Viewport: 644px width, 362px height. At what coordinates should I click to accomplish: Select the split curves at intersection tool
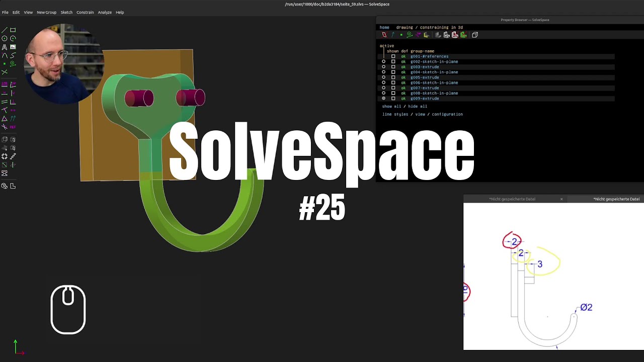point(5,72)
